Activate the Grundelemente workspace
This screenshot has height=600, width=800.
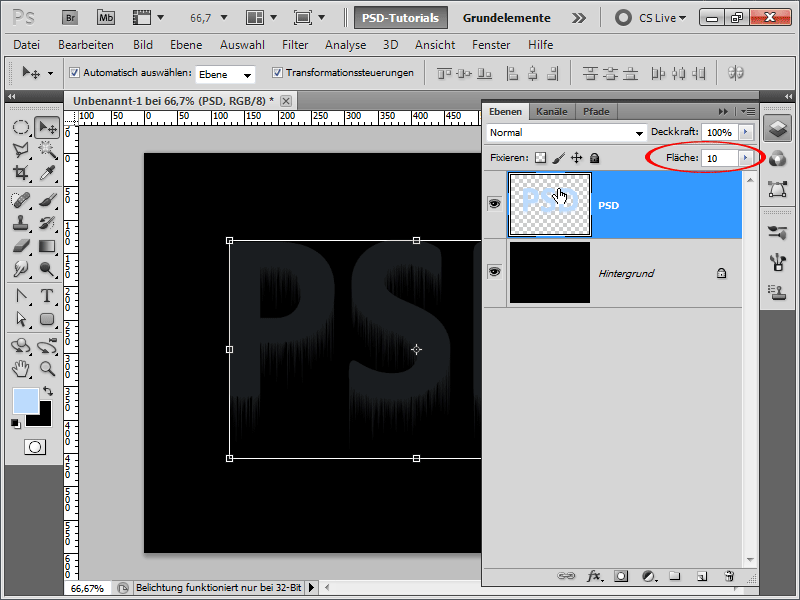tap(507, 18)
